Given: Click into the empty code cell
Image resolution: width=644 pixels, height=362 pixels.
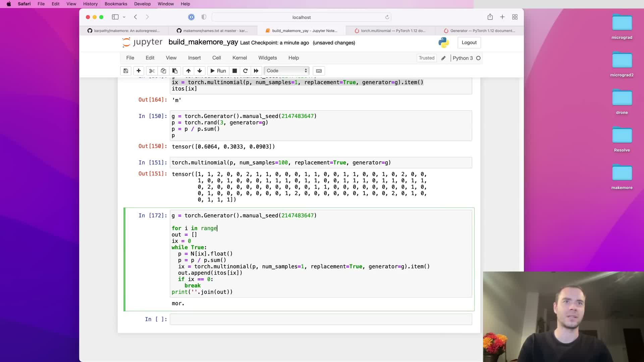Looking at the screenshot, I should point(321,319).
